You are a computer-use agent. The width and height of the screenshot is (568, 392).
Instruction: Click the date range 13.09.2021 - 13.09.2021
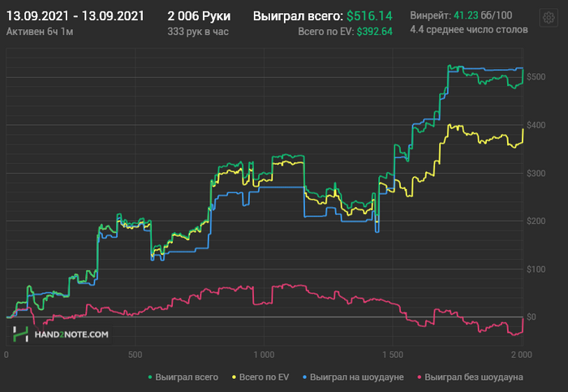tap(75, 16)
